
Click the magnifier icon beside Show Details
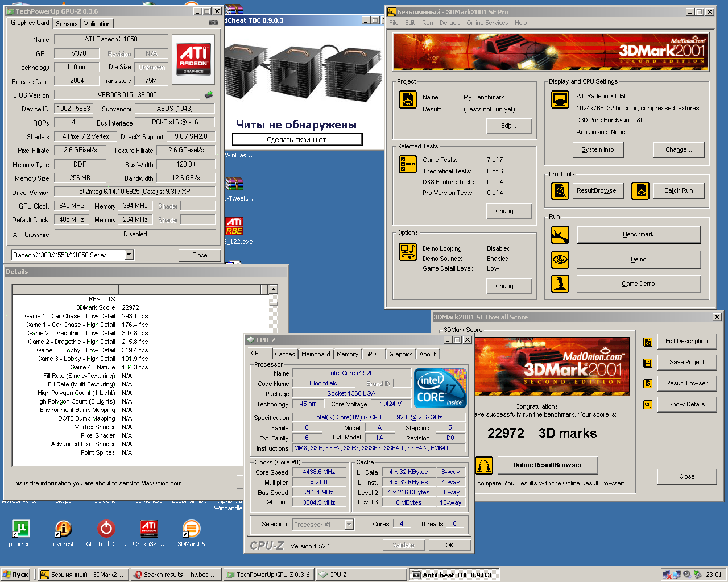[648, 405]
